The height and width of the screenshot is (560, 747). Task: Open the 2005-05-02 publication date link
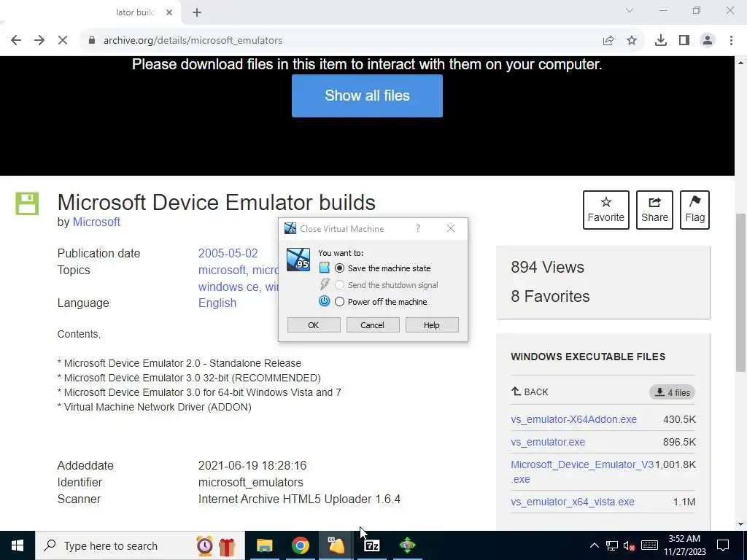pos(228,253)
